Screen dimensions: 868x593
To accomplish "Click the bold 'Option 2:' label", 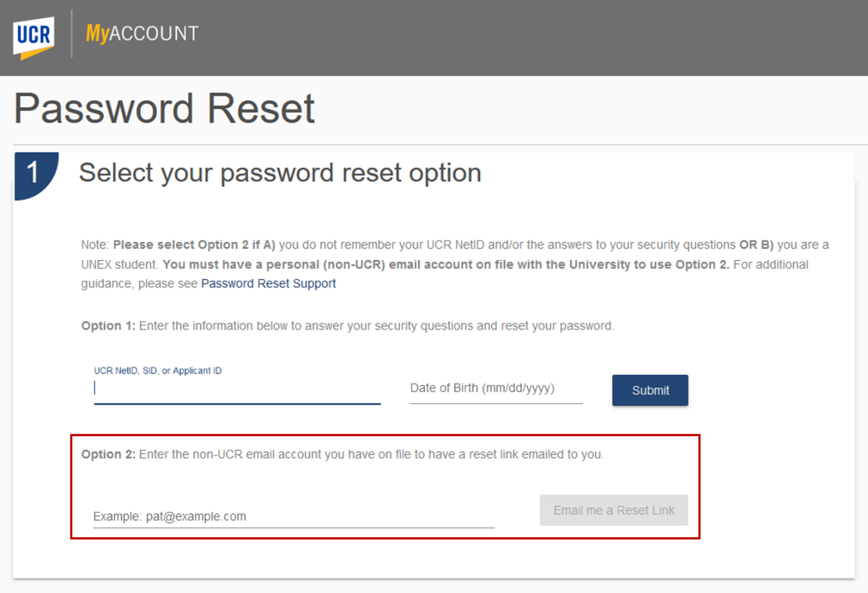I will point(108,454).
